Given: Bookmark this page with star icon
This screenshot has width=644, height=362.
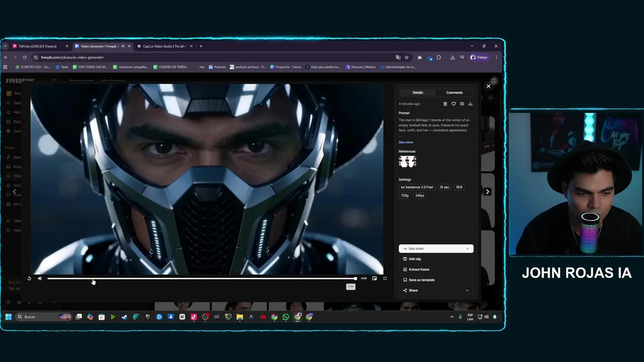Looking at the screenshot, I should (407, 57).
